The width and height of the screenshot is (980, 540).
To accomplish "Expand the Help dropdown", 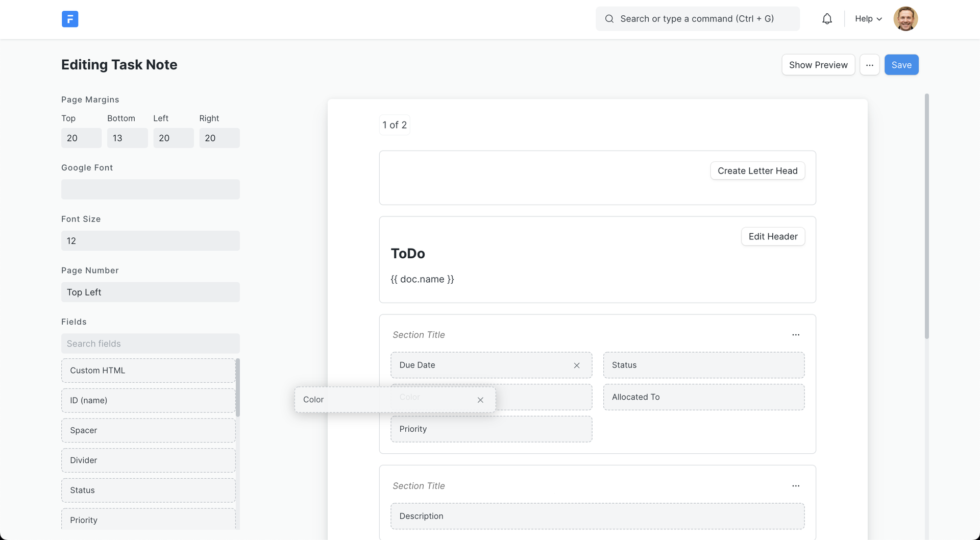I will click(868, 19).
